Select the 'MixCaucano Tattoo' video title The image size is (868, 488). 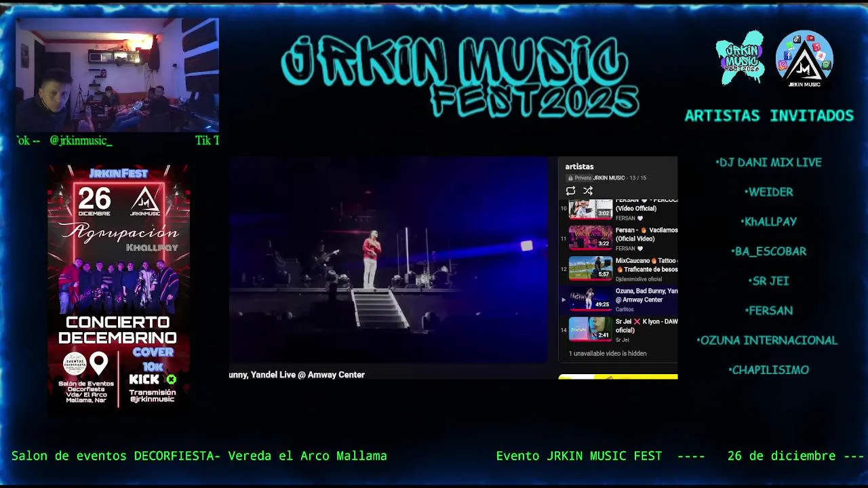(646, 265)
